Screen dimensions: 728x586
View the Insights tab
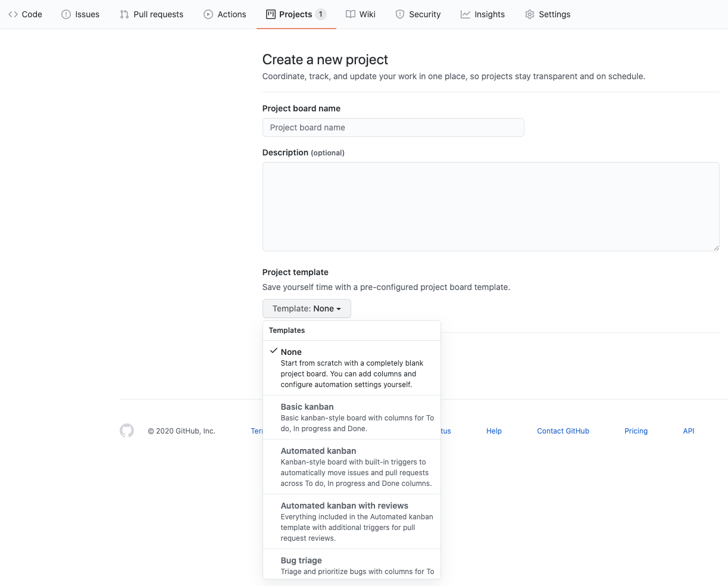pyautogui.click(x=483, y=14)
